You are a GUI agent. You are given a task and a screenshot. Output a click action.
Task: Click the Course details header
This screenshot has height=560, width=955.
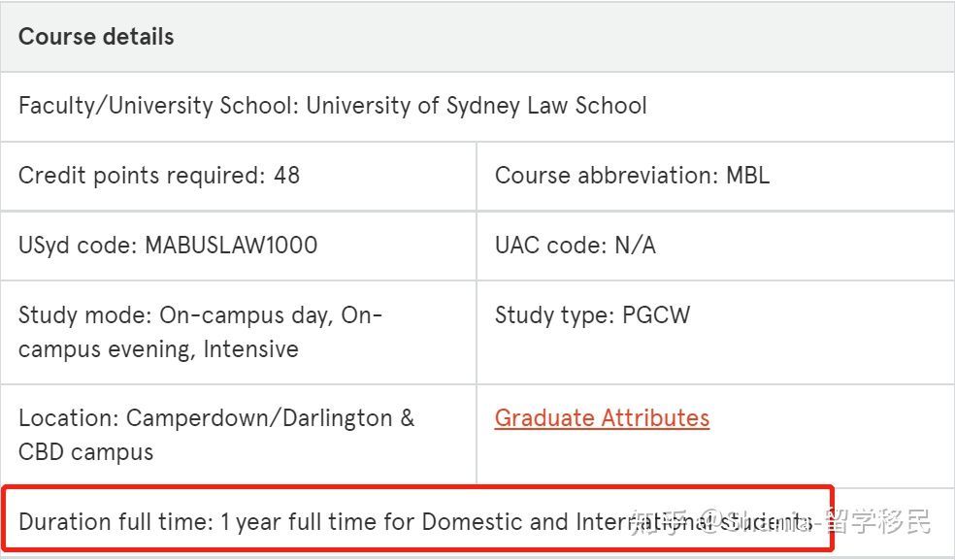point(96,37)
